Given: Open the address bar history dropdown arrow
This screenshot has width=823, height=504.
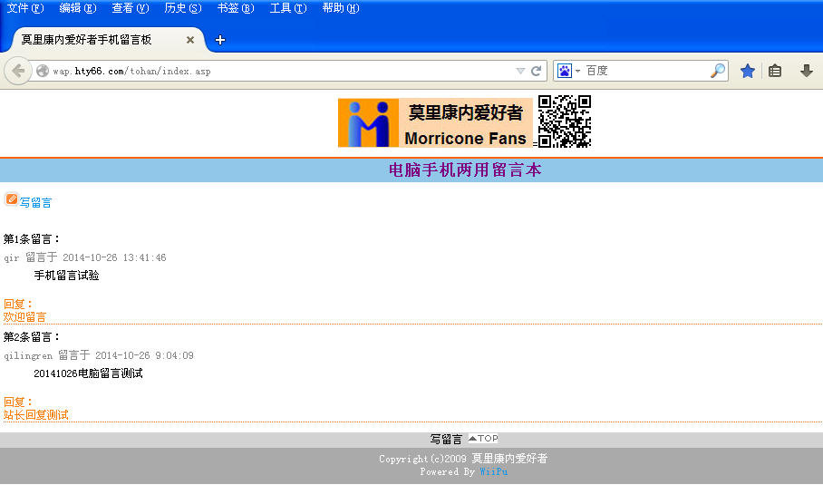Looking at the screenshot, I should point(520,71).
